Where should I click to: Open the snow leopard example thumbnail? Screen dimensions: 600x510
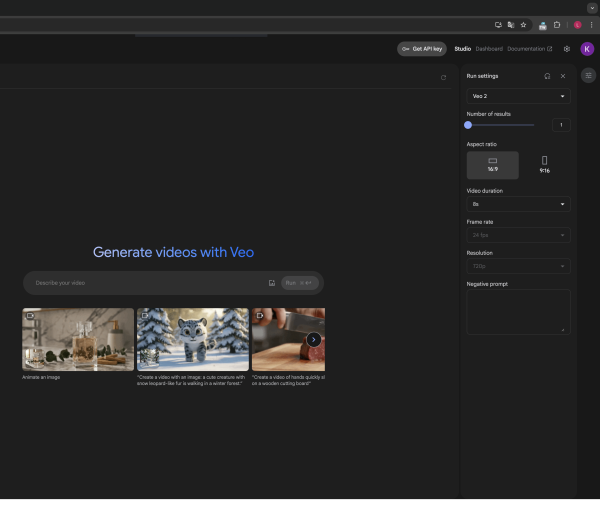(193, 339)
